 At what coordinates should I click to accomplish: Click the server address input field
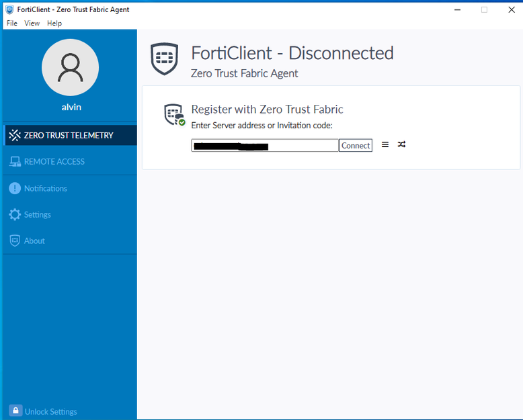(x=265, y=145)
